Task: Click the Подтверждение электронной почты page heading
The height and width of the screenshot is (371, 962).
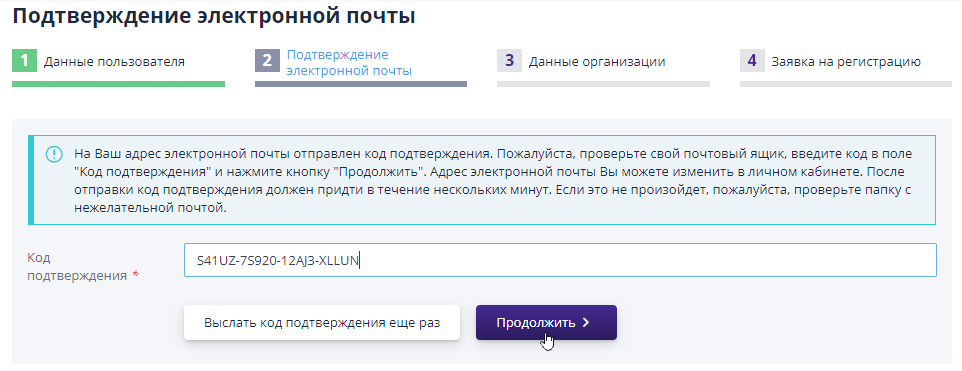Action: pos(214,16)
